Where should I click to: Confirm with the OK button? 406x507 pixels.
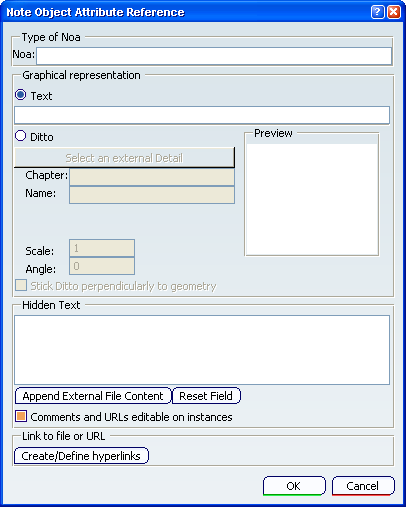click(x=294, y=486)
